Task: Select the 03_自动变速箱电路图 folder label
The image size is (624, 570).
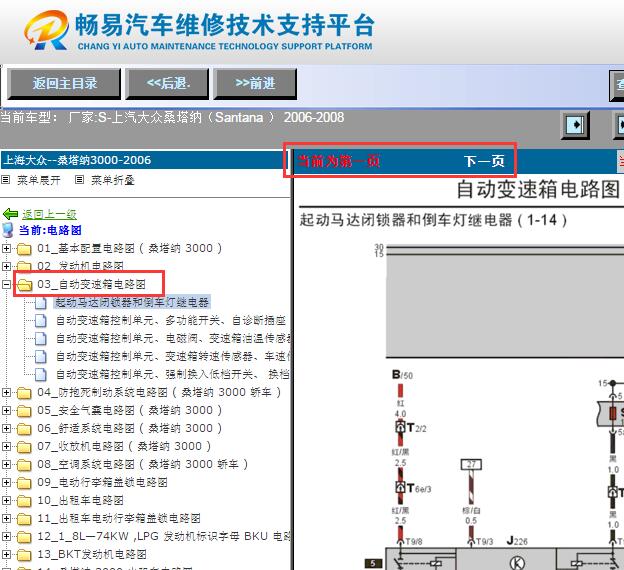Action: 92,284
